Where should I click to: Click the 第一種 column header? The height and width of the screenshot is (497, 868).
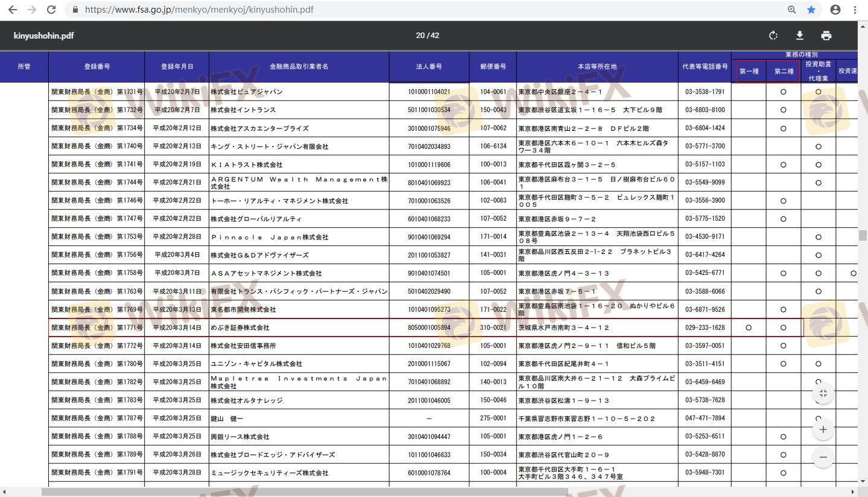(x=749, y=71)
